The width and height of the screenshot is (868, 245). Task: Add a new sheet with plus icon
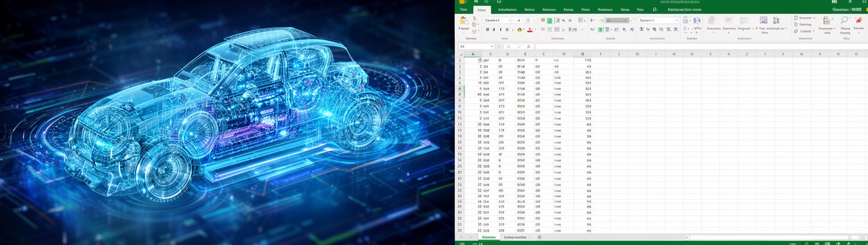point(539,236)
